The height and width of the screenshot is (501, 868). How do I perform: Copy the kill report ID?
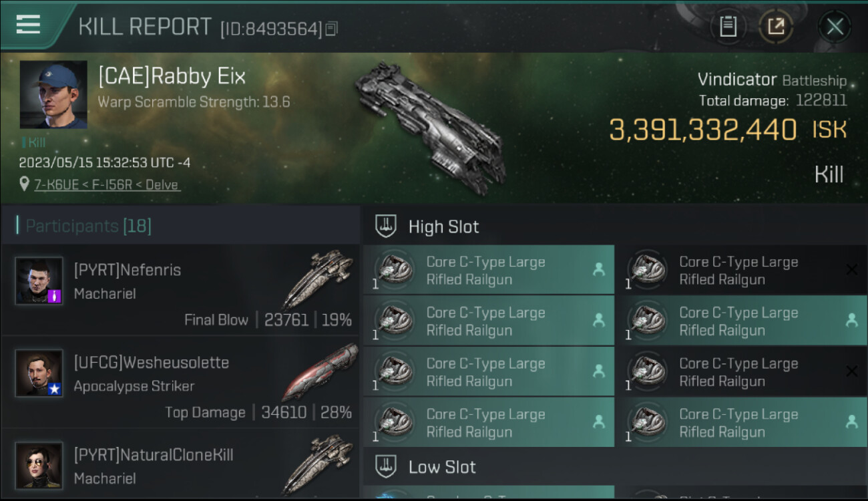click(x=332, y=28)
